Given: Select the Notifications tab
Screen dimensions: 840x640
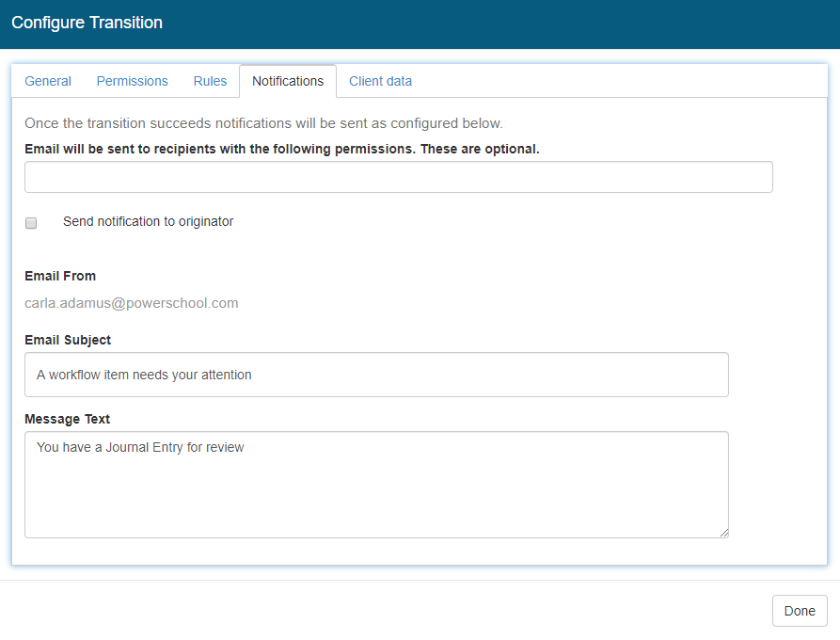Looking at the screenshot, I should point(288,81).
